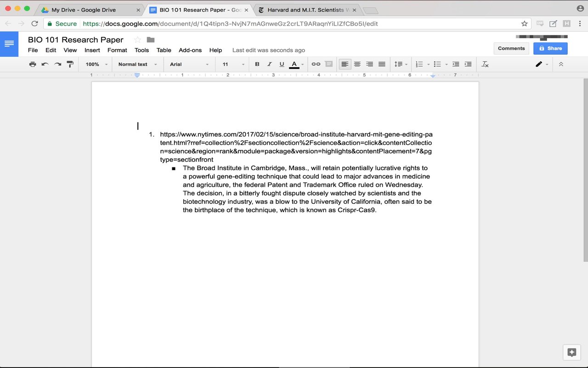This screenshot has height=368, width=588.
Task: Open the Normal text styles dropdown
Action: click(137, 64)
